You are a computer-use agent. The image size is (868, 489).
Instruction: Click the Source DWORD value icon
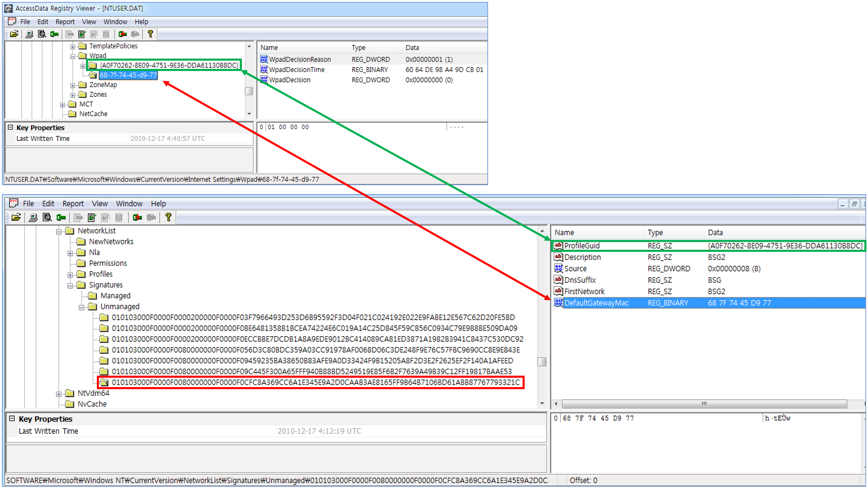click(x=558, y=268)
